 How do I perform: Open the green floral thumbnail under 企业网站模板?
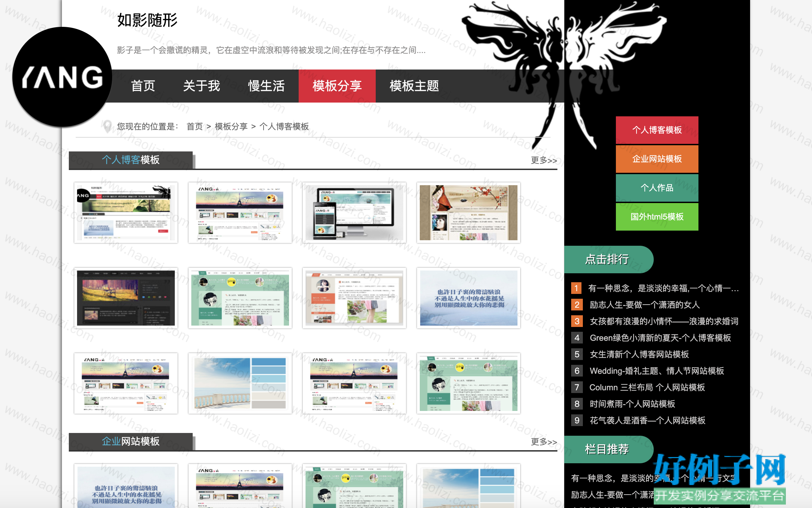[354, 486]
